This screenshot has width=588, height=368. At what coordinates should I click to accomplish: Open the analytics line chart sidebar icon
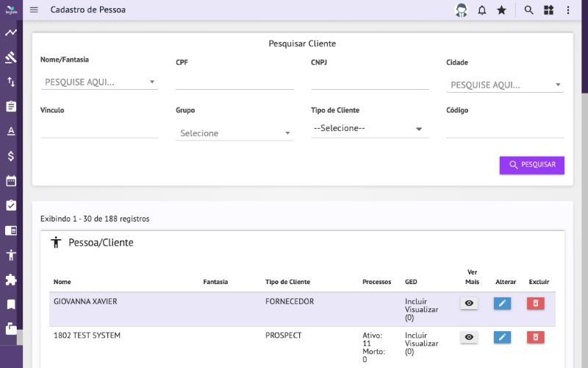click(x=11, y=32)
